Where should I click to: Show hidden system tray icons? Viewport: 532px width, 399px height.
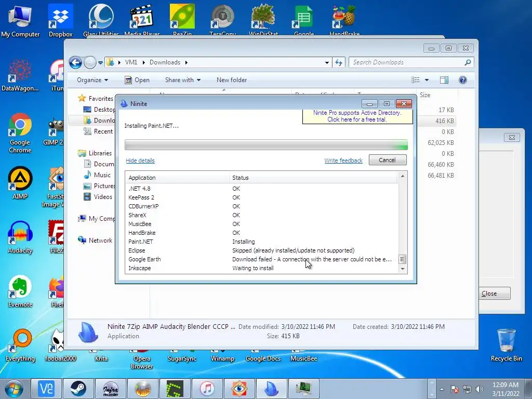[442, 389]
